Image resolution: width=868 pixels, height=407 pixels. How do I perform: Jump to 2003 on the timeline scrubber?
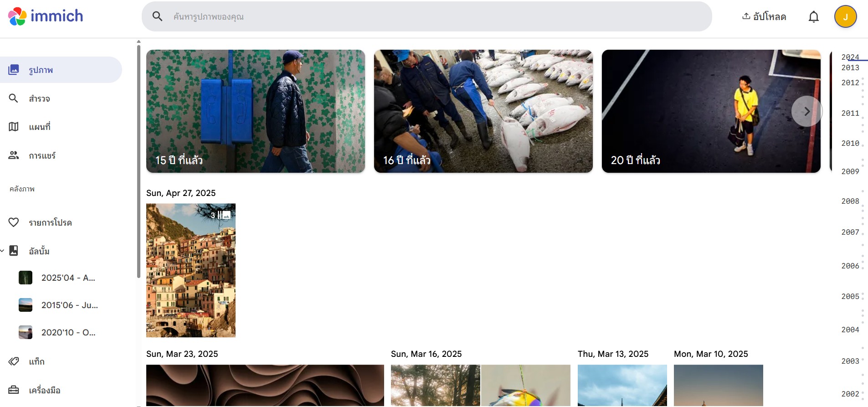click(850, 361)
